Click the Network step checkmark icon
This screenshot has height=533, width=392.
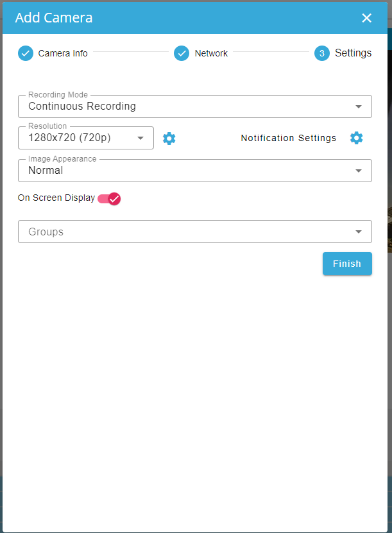(182, 53)
